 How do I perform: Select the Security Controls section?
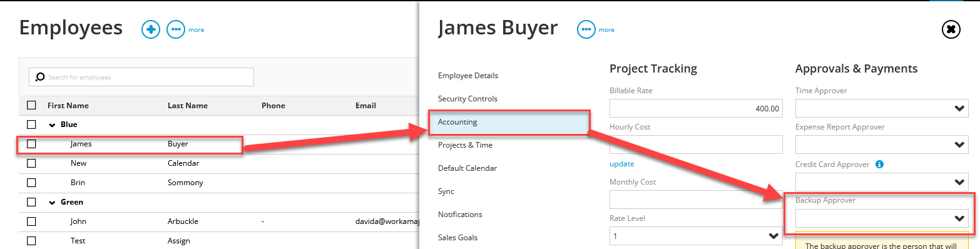[467, 99]
